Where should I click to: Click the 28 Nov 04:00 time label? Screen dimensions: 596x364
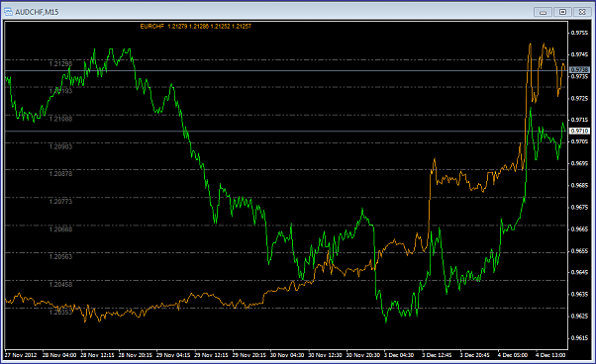pos(59,355)
